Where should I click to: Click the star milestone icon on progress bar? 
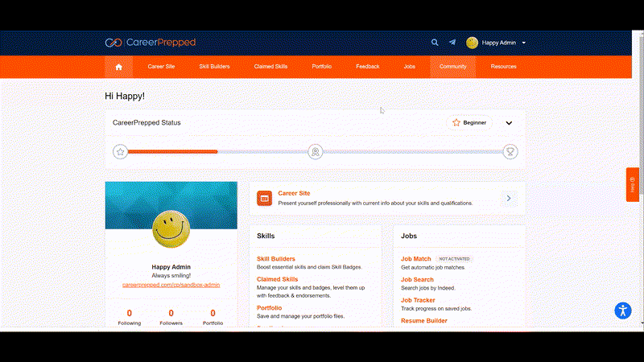pyautogui.click(x=120, y=152)
